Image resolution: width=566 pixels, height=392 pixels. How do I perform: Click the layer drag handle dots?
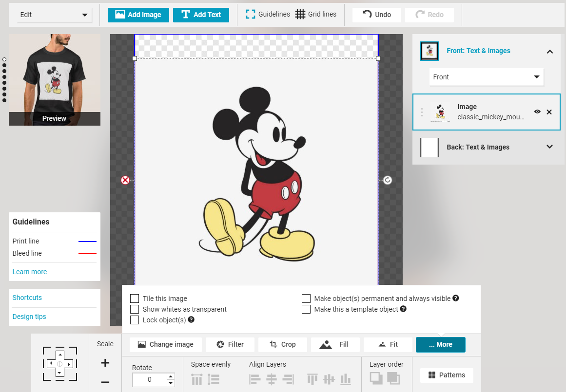click(x=422, y=112)
